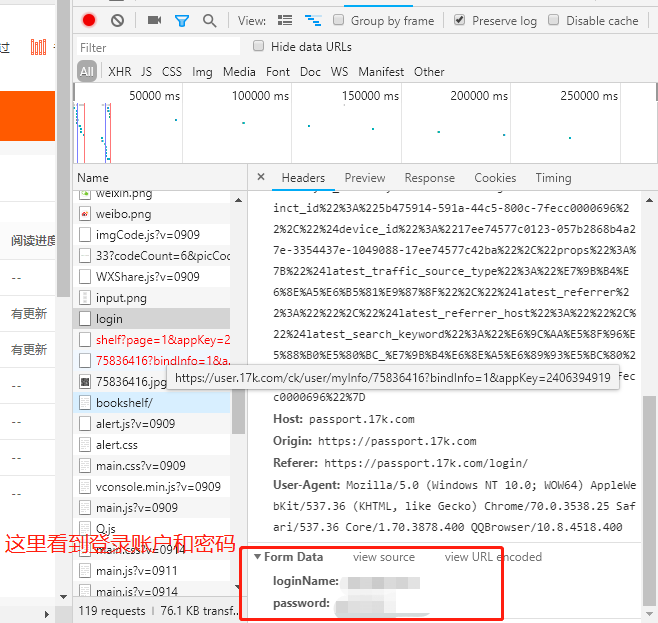This screenshot has height=623, width=658.
Task: Clear the network log
Action: (x=118, y=20)
